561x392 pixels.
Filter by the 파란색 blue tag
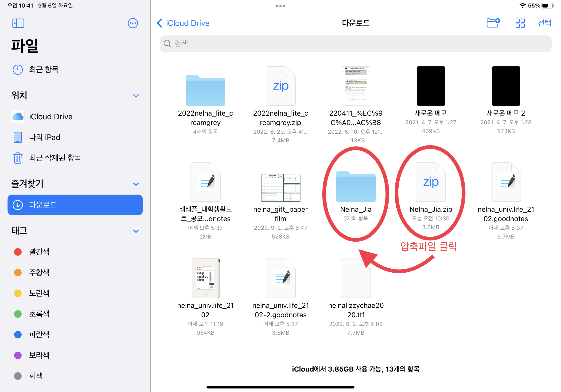coord(39,334)
